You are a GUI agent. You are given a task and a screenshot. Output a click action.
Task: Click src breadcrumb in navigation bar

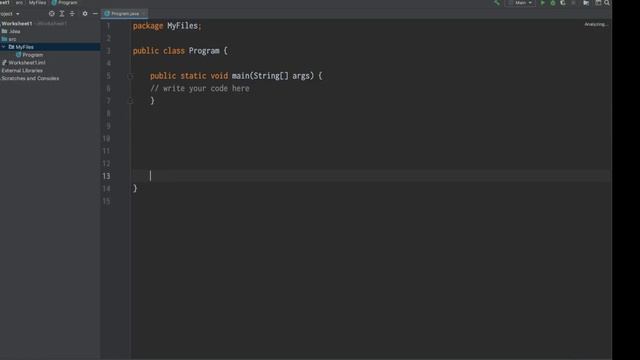19,2
